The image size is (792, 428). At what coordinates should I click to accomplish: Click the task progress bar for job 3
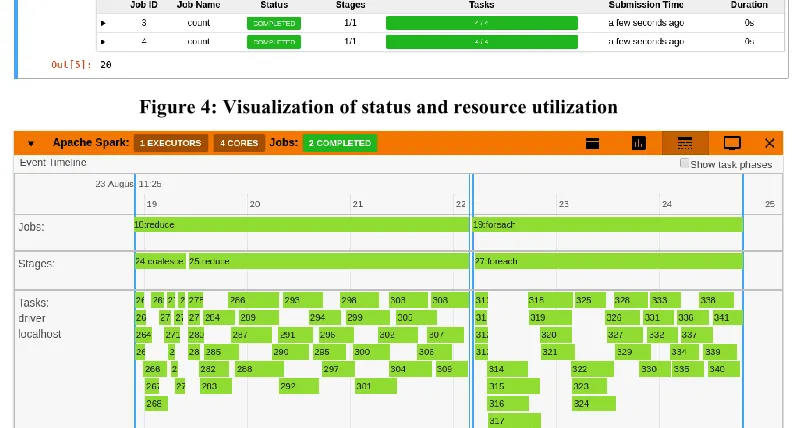(481, 23)
